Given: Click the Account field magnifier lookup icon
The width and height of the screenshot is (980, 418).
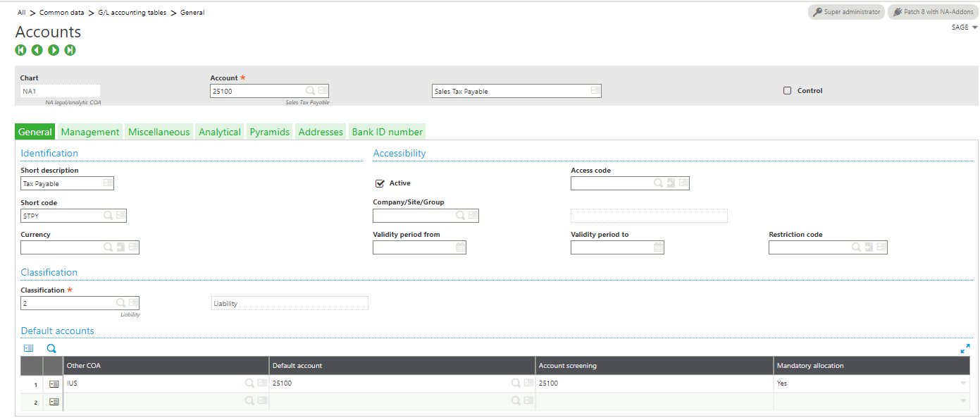Looking at the screenshot, I should 310,91.
